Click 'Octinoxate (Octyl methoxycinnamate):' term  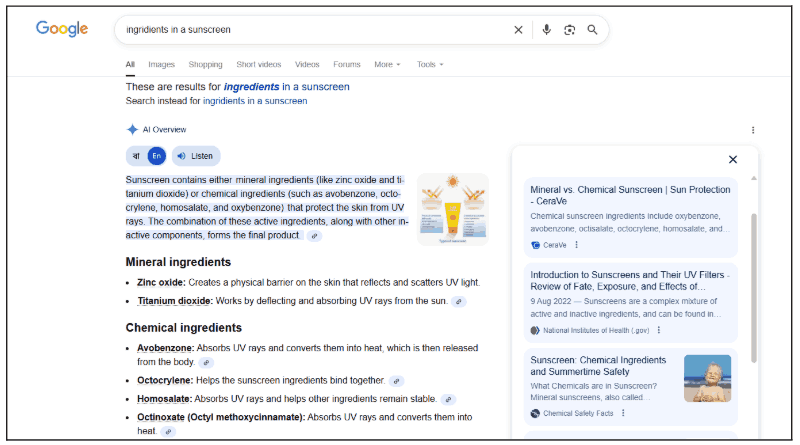tap(221, 417)
